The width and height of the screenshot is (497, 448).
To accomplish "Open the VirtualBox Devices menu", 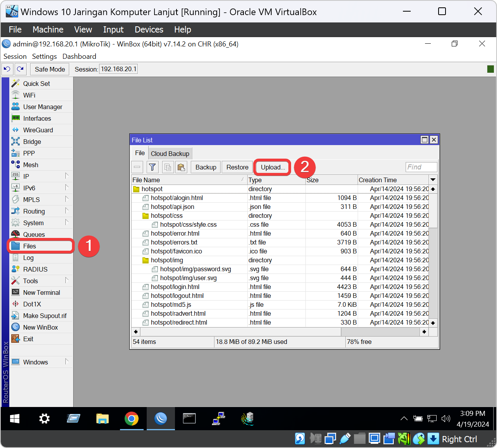I will [x=149, y=30].
